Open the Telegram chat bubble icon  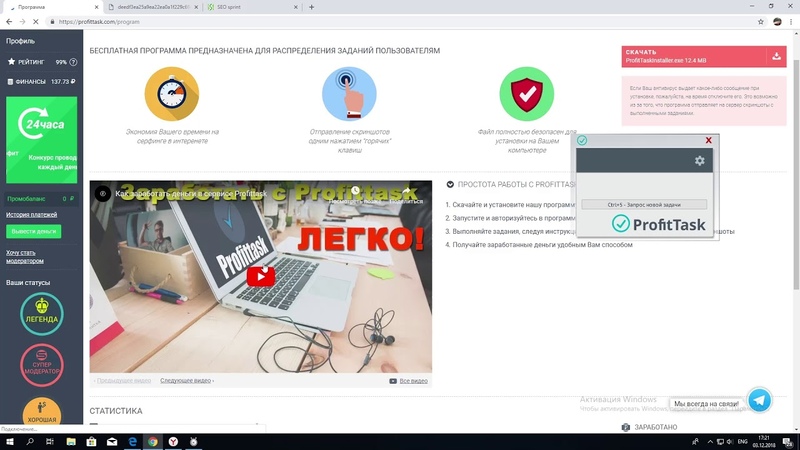pos(759,400)
